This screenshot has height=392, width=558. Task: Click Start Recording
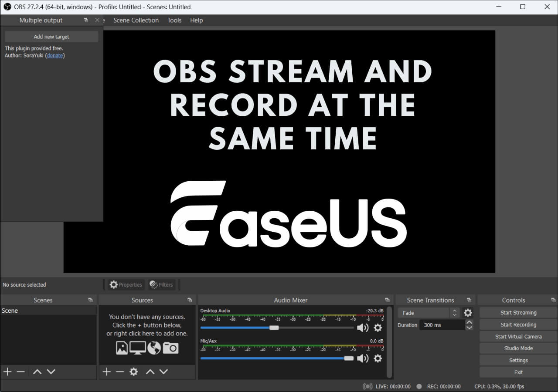point(518,324)
